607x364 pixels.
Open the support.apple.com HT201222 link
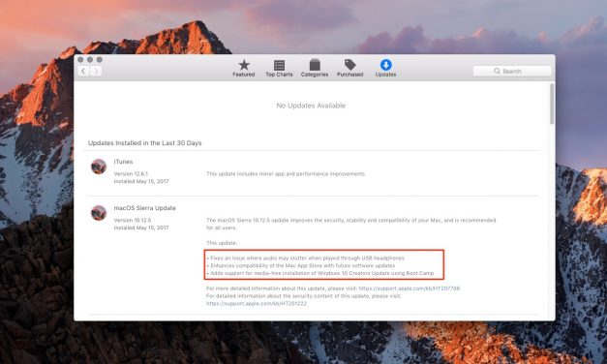[257, 304]
